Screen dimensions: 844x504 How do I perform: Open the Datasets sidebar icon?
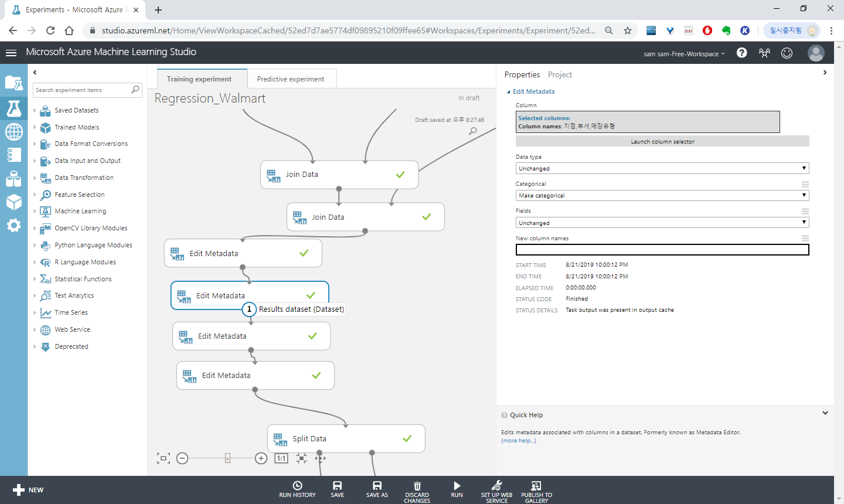pyautogui.click(x=14, y=179)
